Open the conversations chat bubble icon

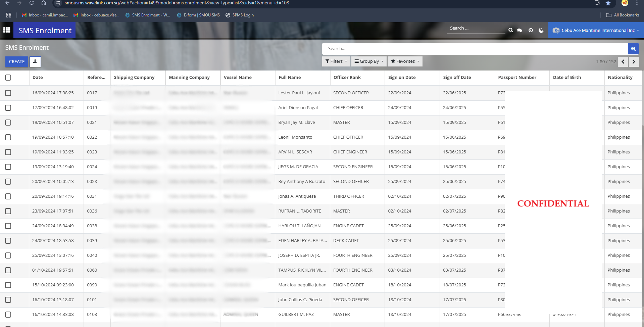(x=519, y=30)
